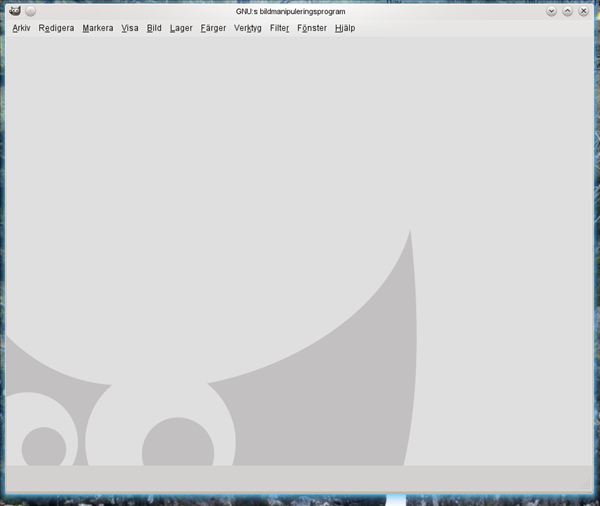Close the GIMP window
The image size is (600, 506).
click(x=584, y=11)
